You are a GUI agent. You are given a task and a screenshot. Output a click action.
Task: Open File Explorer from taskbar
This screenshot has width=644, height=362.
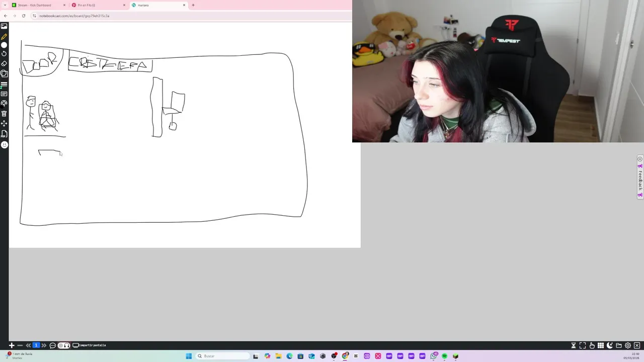[x=278, y=356]
